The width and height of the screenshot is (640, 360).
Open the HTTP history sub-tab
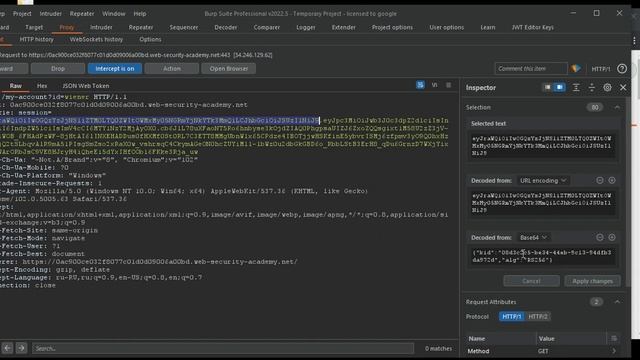37,40
